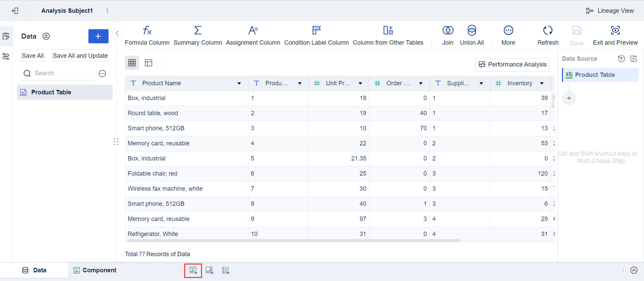Click the data table Search field

pyautogui.click(x=62, y=73)
